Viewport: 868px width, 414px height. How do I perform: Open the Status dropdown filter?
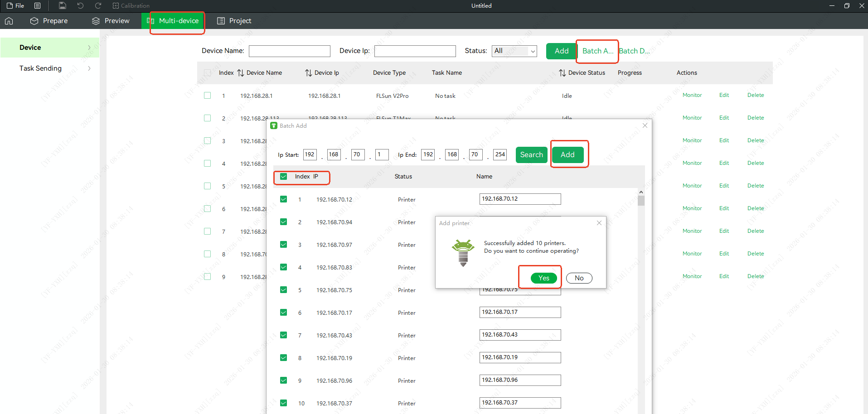point(514,51)
